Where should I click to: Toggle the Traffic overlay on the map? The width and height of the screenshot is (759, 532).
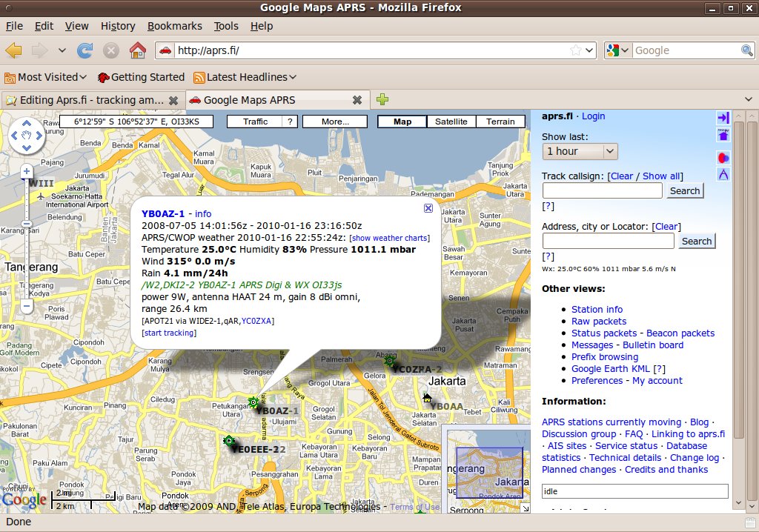coord(255,122)
